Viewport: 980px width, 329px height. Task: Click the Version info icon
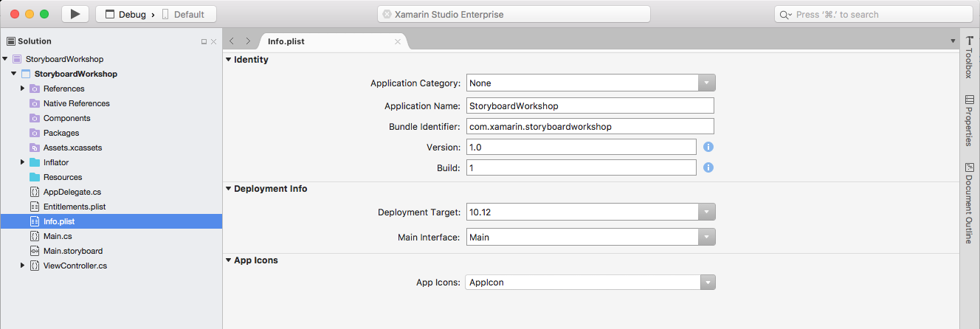(x=708, y=147)
